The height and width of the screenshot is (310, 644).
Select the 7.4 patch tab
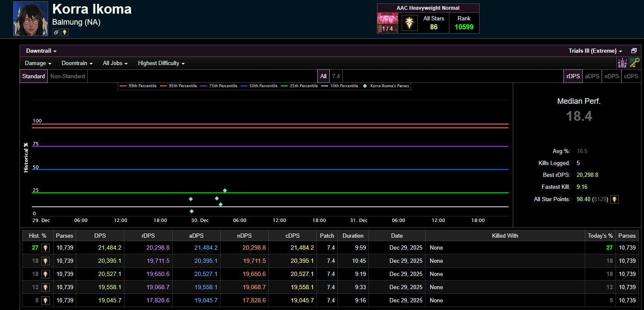[x=336, y=76]
